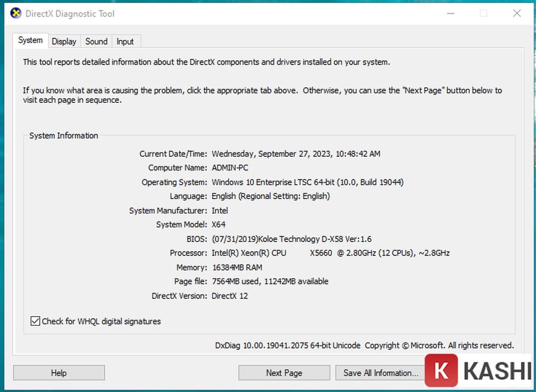536x392 pixels.
Task: Click the 16384MB RAM memory value
Action: click(237, 268)
